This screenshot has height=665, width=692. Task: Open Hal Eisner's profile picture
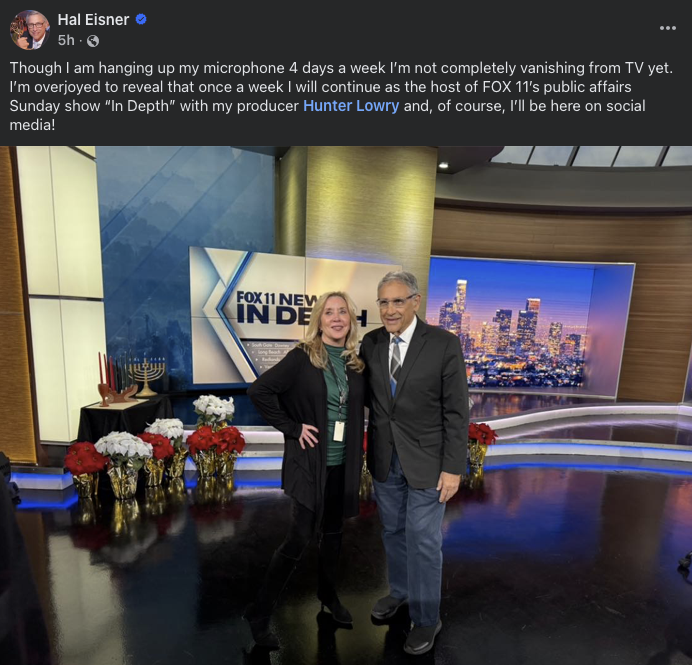coord(30,30)
